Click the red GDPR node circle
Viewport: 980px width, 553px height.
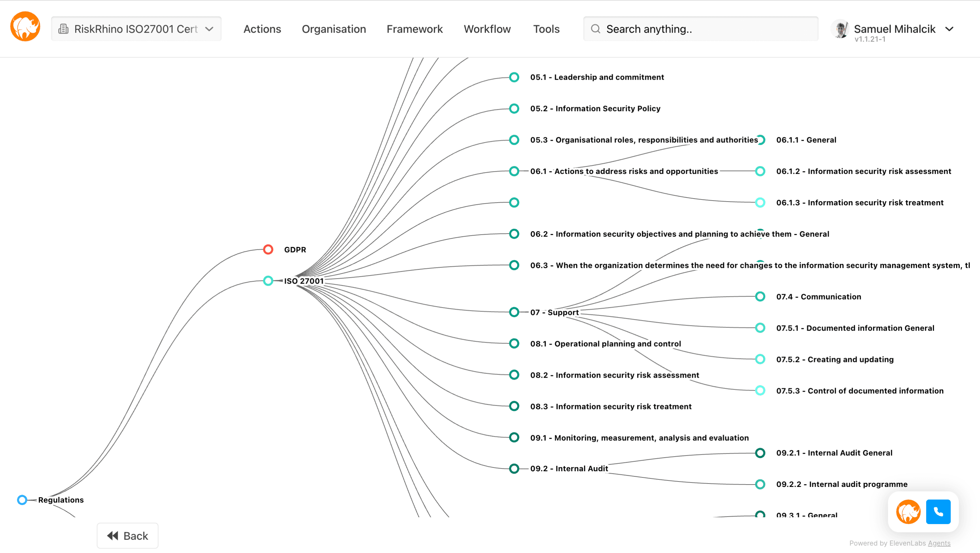point(268,250)
